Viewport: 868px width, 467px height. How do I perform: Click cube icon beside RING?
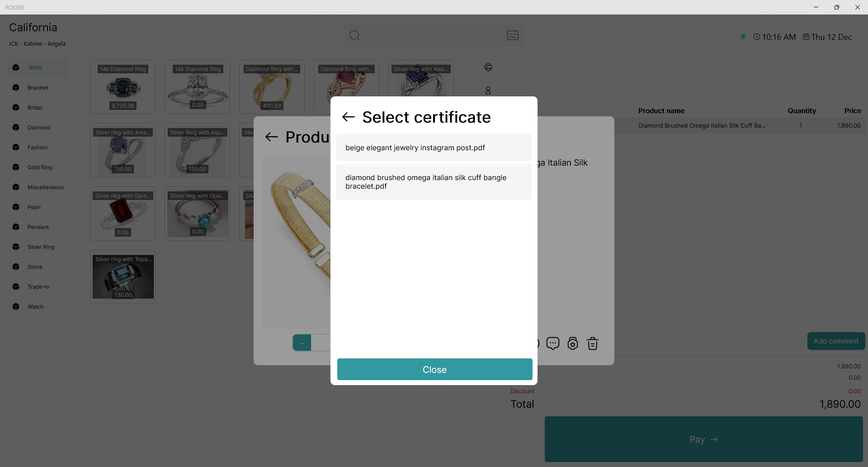tap(16, 68)
